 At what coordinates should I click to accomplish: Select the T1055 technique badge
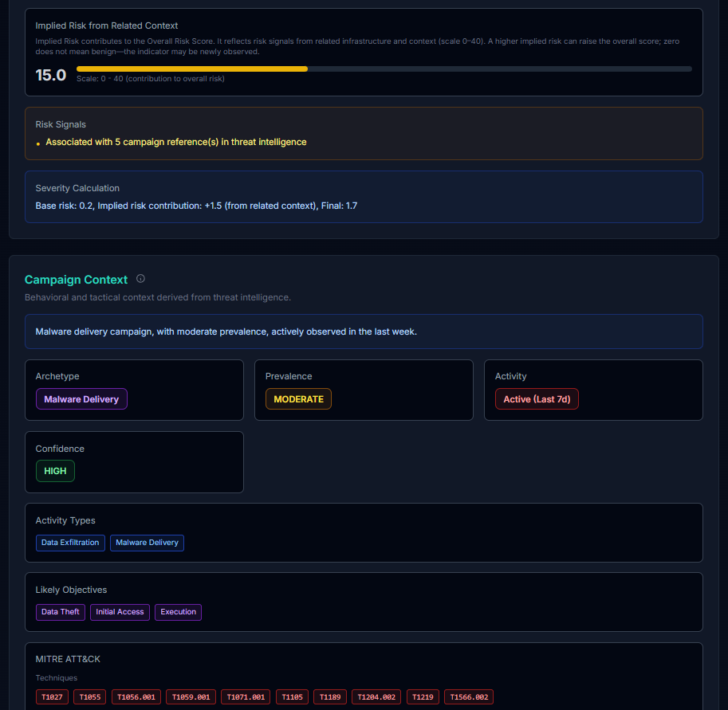tap(89, 696)
